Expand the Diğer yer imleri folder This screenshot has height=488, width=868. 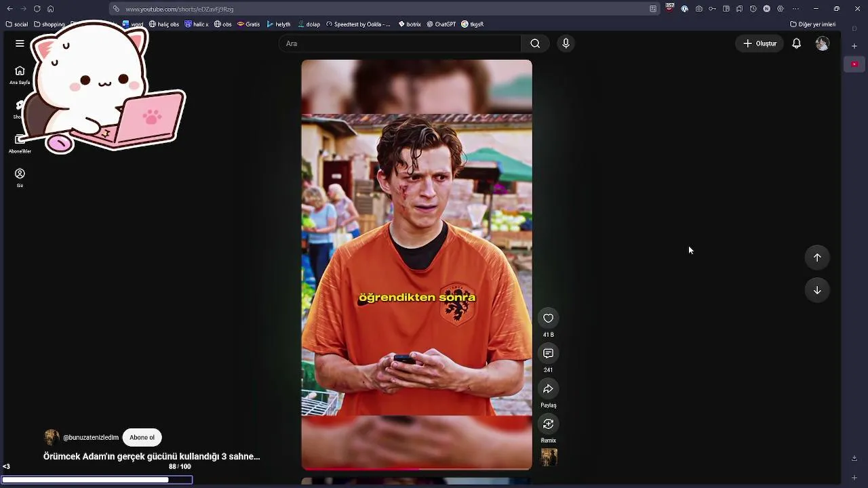coord(812,24)
